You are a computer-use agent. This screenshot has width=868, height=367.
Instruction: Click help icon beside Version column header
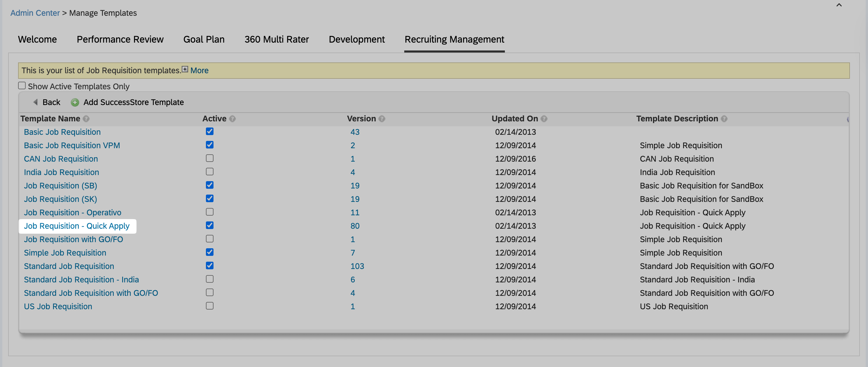click(x=382, y=119)
